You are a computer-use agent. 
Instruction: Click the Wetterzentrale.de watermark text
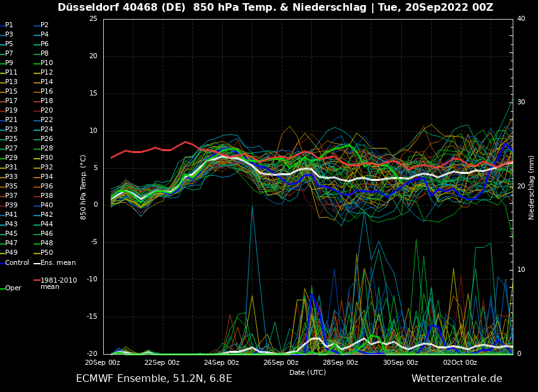(x=456, y=379)
